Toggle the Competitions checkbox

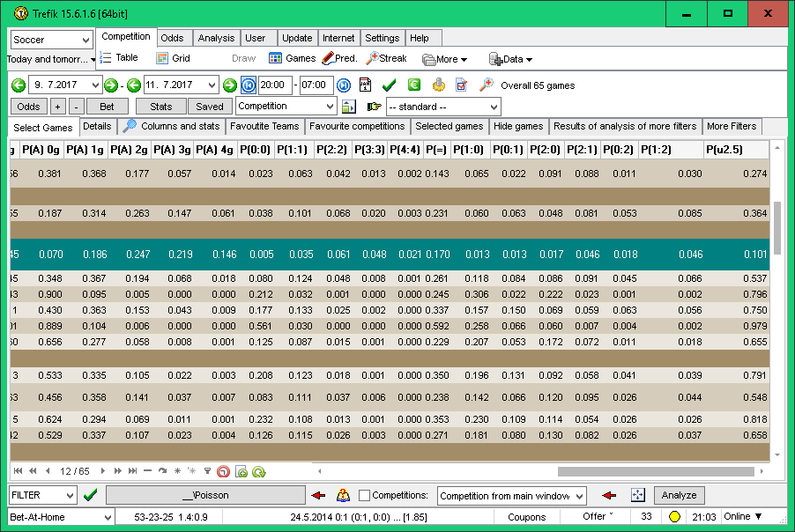click(364, 496)
